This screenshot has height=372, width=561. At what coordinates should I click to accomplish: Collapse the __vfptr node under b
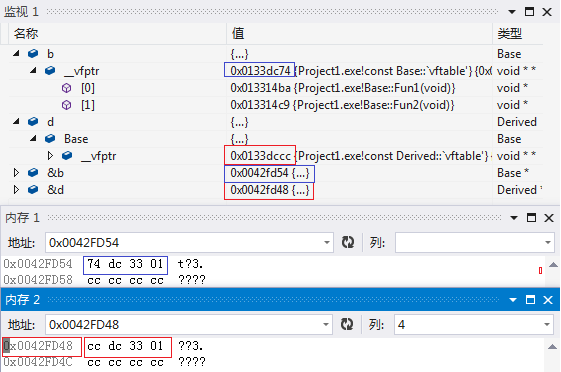(33, 70)
